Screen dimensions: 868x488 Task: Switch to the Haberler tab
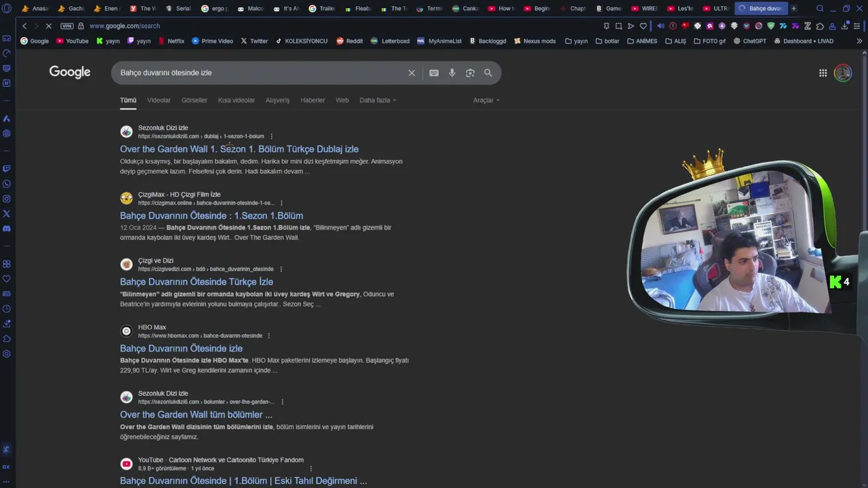point(313,100)
